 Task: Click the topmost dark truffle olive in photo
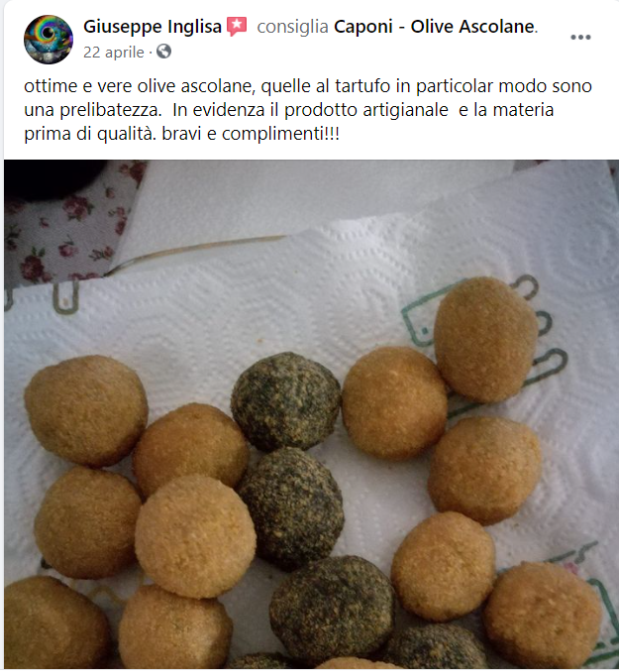tap(285, 400)
